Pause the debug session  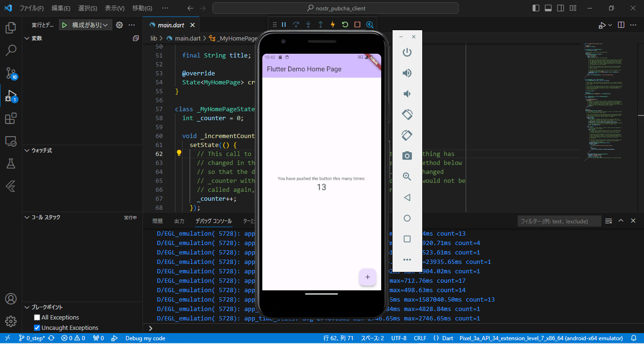(x=284, y=25)
